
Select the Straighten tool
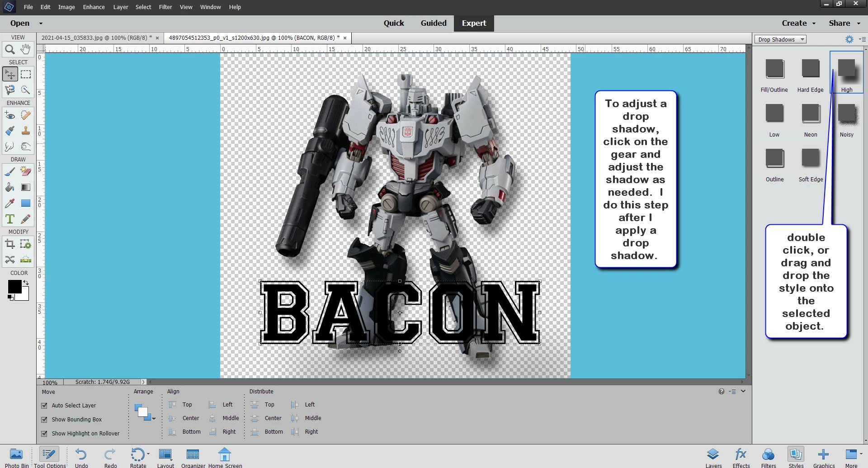point(26,260)
